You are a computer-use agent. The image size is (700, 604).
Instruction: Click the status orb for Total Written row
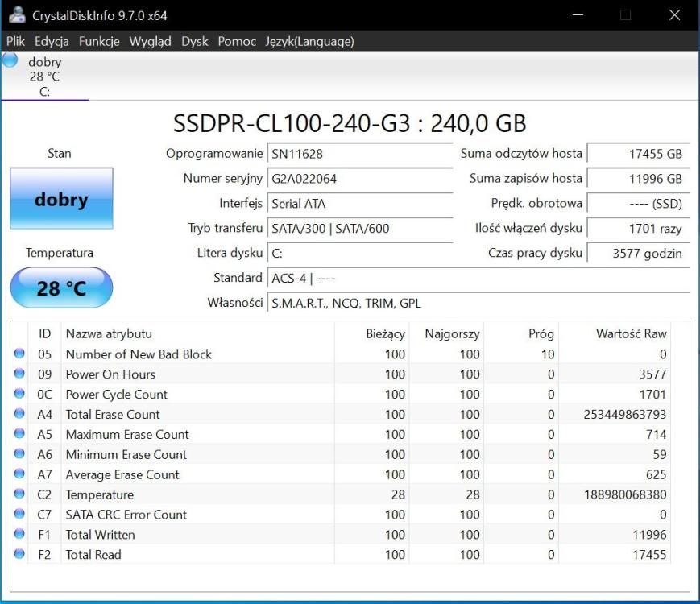(19, 535)
